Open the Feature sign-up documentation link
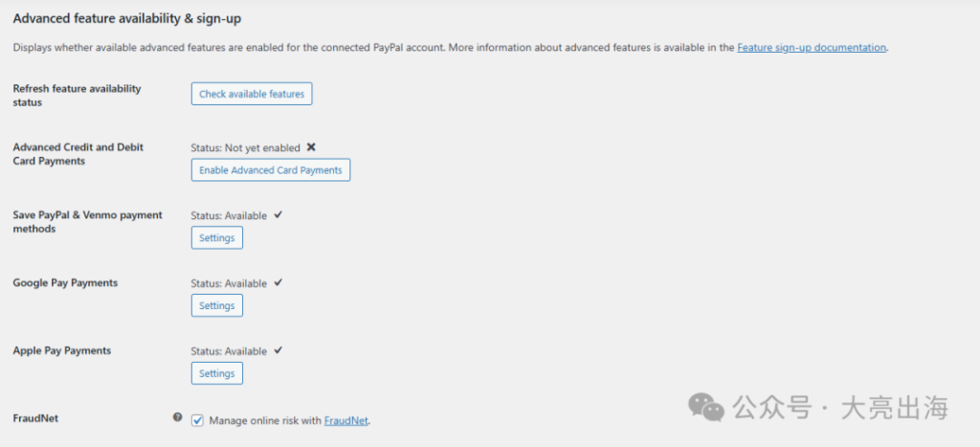The width and height of the screenshot is (980, 447). (x=812, y=48)
